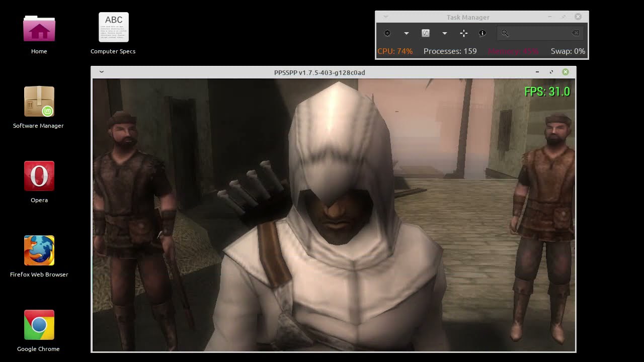Click the Memory: 45% label
The image size is (644, 362).
tap(513, 51)
